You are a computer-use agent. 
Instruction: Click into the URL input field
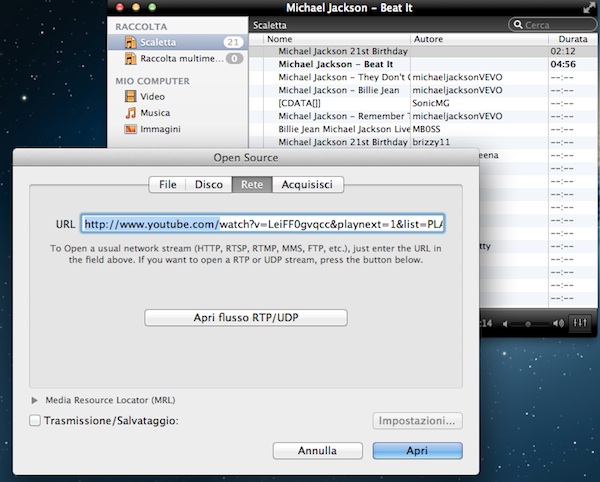(x=262, y=224)
